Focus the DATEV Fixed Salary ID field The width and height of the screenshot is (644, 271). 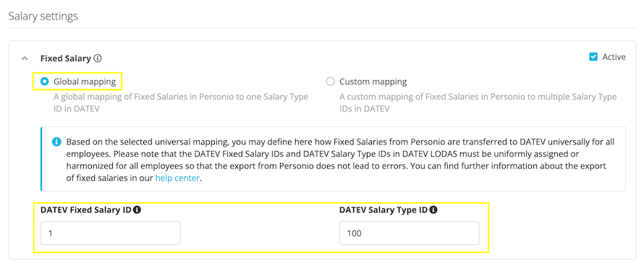point(111,233)
